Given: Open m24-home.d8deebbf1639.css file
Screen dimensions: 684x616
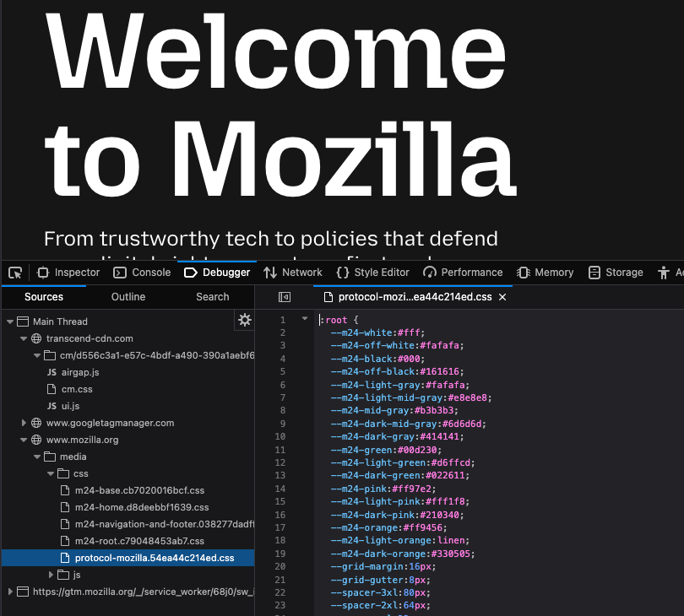Looking at the screenshot, I should coord(142,507).
